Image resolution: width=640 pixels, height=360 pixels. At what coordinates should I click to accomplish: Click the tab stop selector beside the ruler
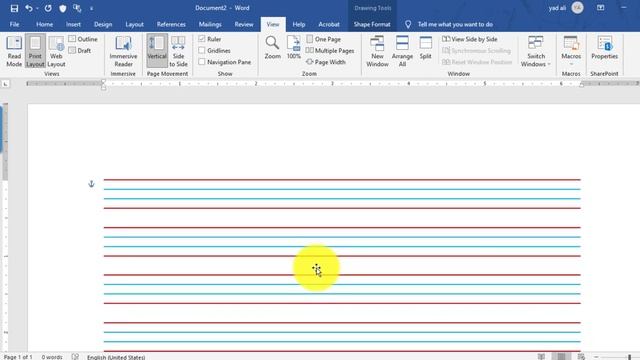tap(5, 84)
